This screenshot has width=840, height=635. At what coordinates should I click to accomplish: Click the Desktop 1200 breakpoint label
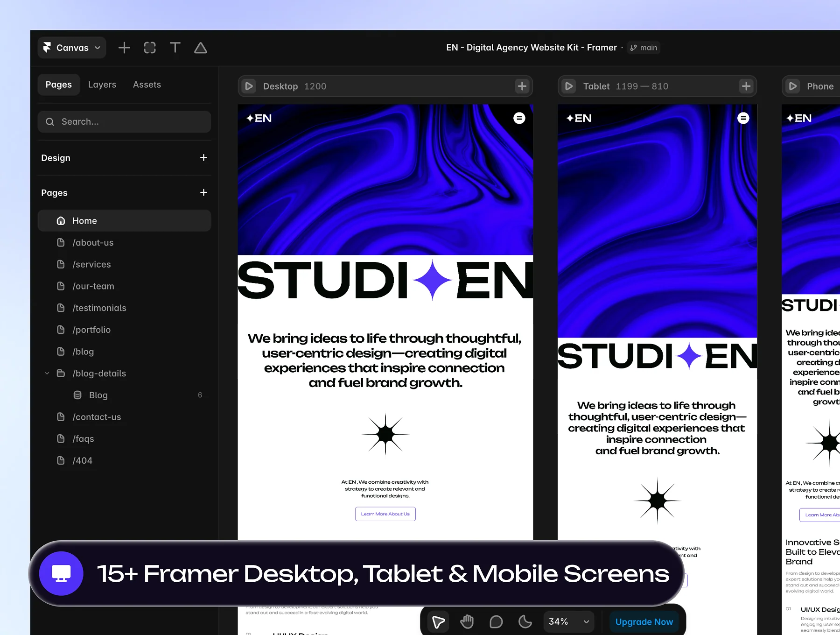[x=294, y=86]
